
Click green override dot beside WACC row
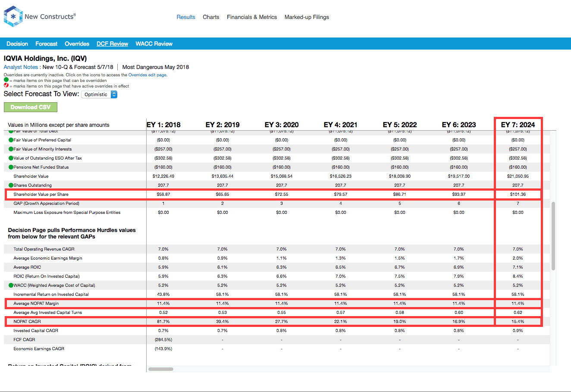(x=11, y=285)
